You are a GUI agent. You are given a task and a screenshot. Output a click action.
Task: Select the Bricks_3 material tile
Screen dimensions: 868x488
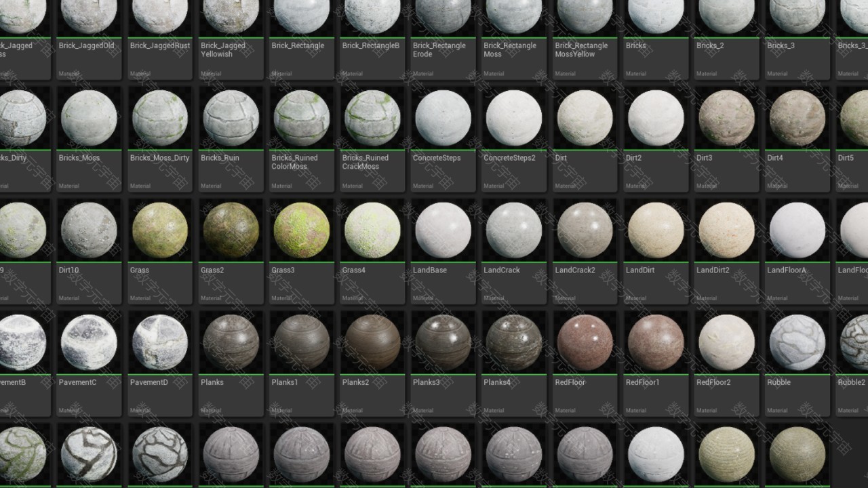[797, 39]
